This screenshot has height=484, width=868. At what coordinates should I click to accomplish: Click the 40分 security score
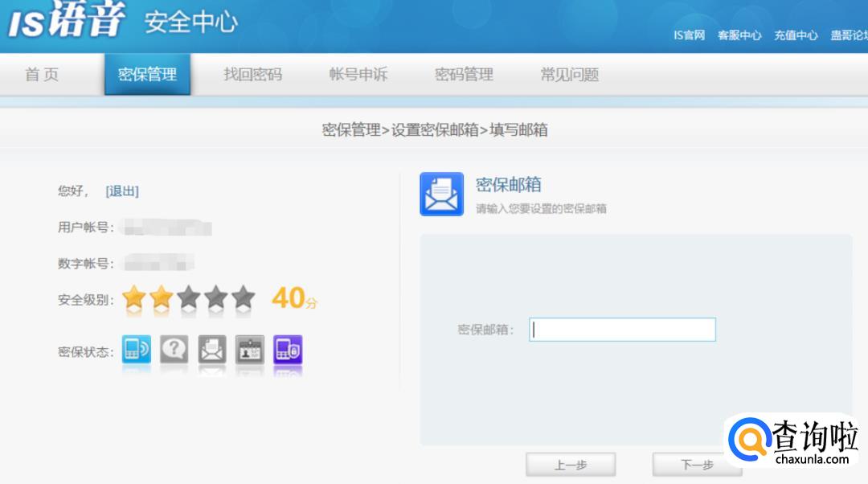click(x=294, y=298)
